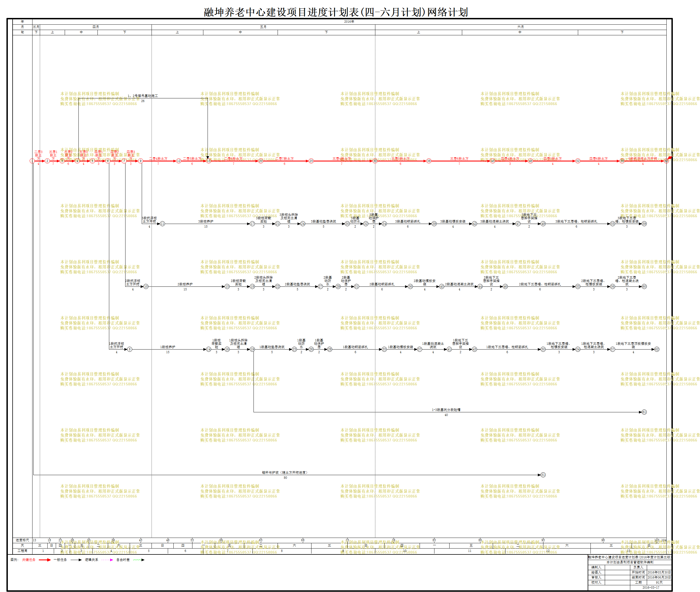Click critical path node 12
Image resolution: width=700 pixels, height=592 pixels.
178,161
